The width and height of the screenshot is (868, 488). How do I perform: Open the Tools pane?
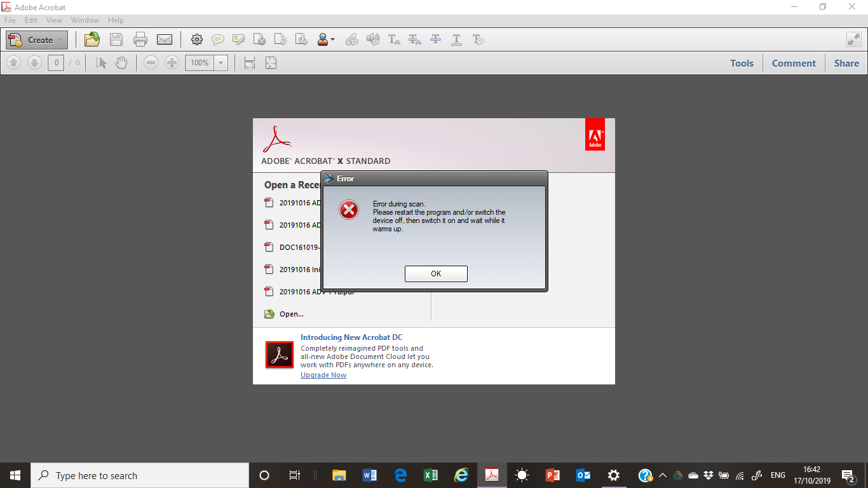[742, 63]
